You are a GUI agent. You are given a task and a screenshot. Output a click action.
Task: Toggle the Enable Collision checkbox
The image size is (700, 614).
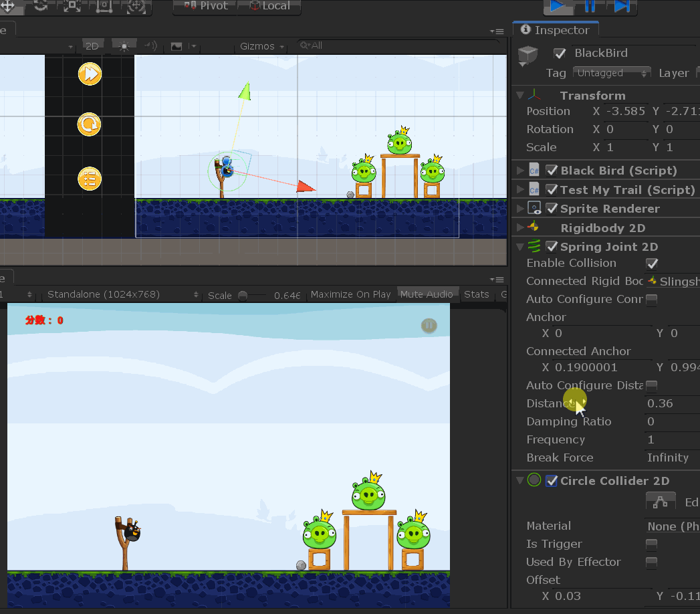(652, 264)
